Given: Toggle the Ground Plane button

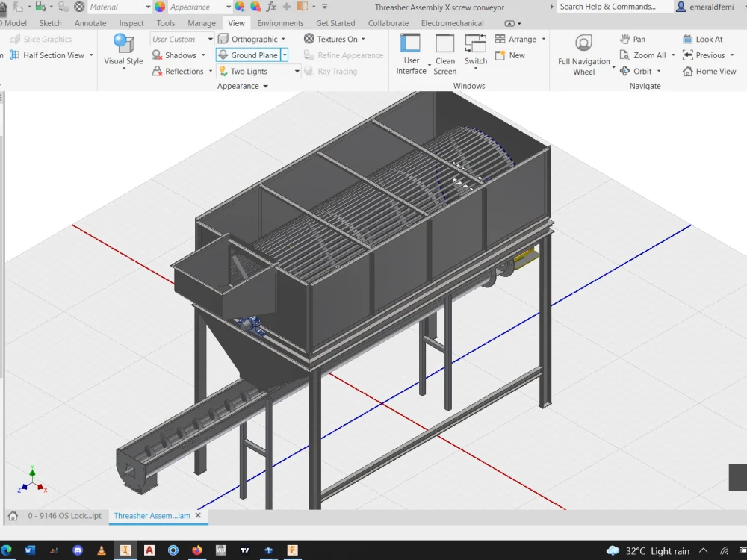Looking at the screenshot, I should click(248, 55).
